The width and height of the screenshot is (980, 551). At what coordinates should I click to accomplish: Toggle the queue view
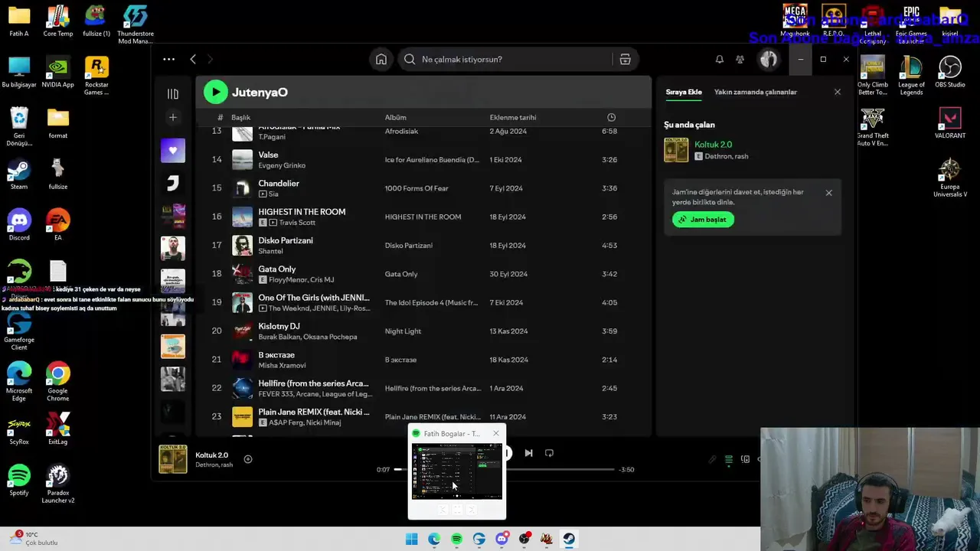728,459
